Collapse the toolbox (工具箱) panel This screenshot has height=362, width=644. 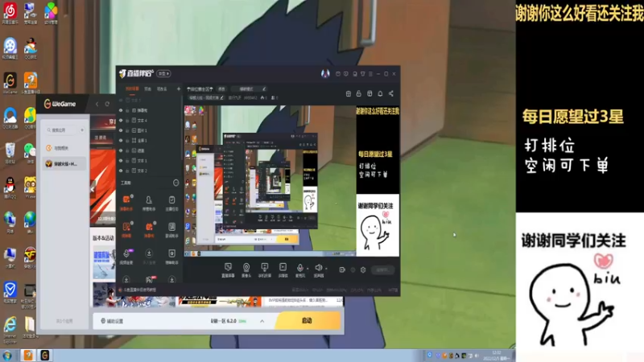click(175, 183)
